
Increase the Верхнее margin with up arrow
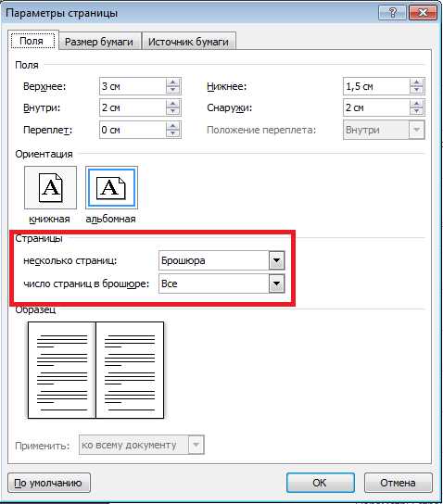[173, 82]
